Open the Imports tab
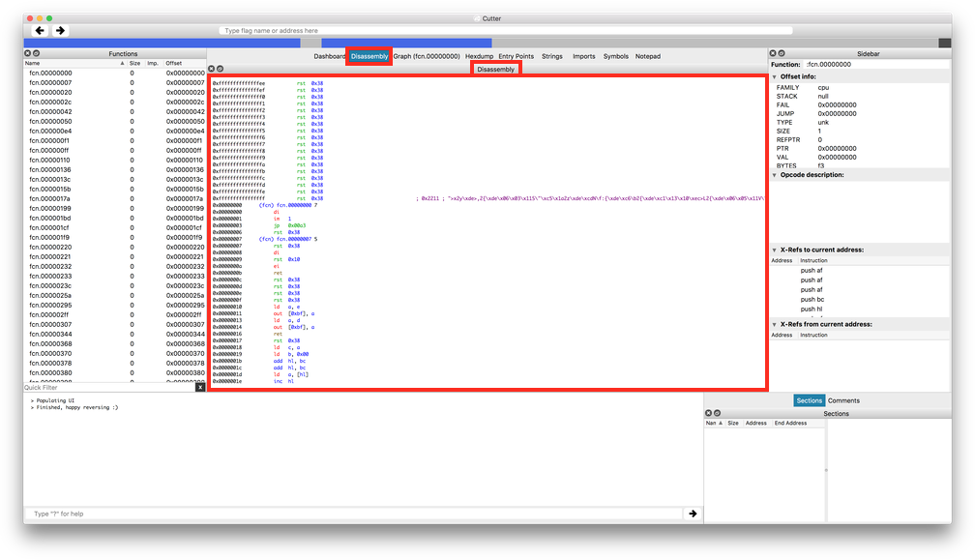The image size is (975, 560). click(x=584, y=56)
